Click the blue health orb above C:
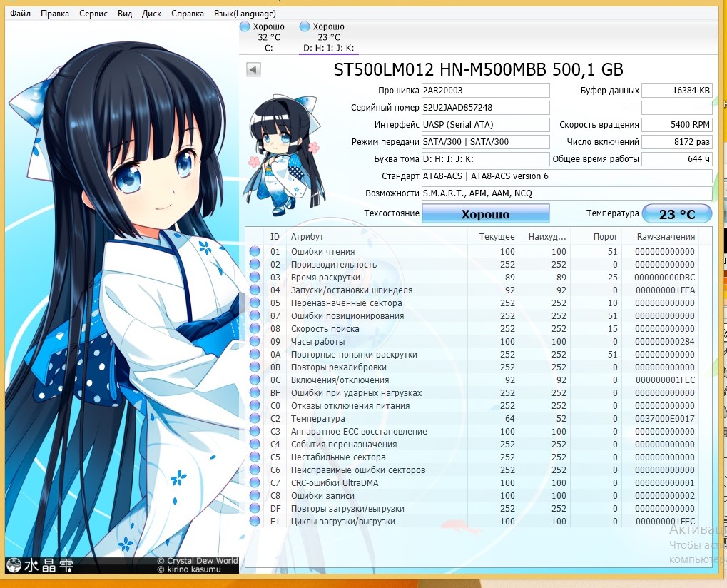This screenshot has height=588, width=727. click(244, 26)
